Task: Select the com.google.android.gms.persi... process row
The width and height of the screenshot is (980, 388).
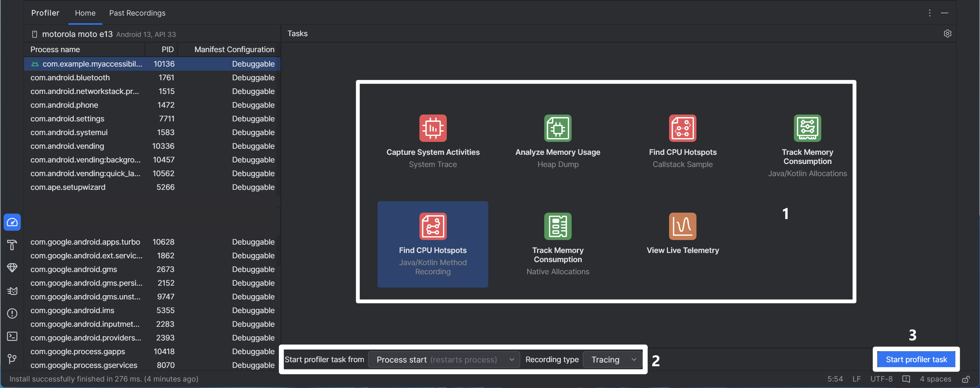Action: click(x=152, y=283)
